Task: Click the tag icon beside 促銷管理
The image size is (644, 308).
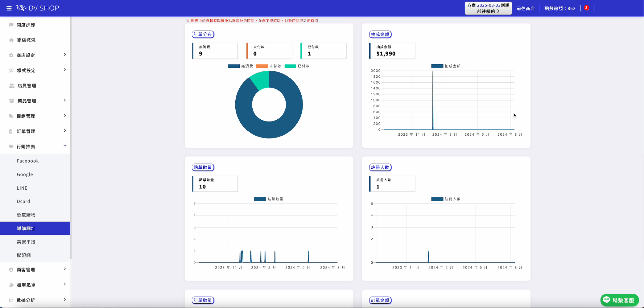Action: pos(11,116)
